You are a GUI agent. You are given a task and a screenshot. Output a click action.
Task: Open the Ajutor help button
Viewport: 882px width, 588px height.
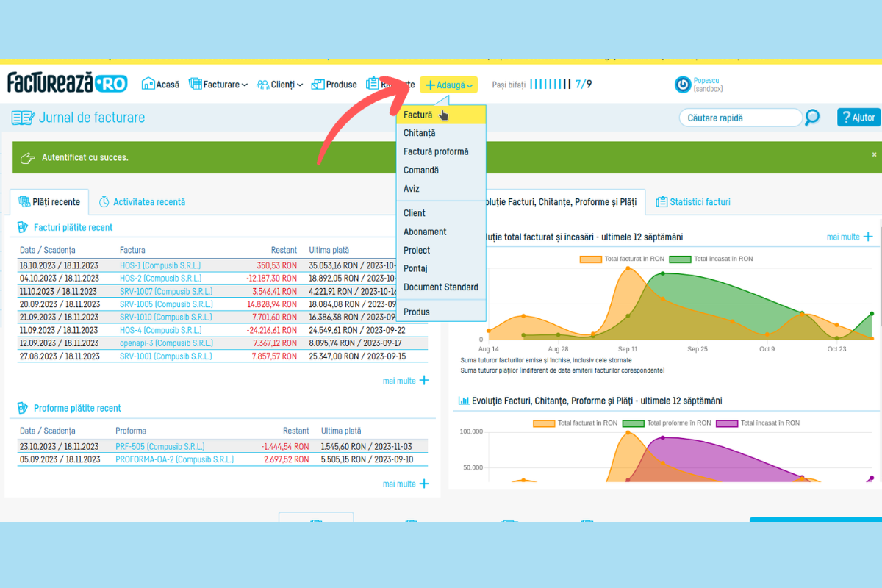coord(858,118)
